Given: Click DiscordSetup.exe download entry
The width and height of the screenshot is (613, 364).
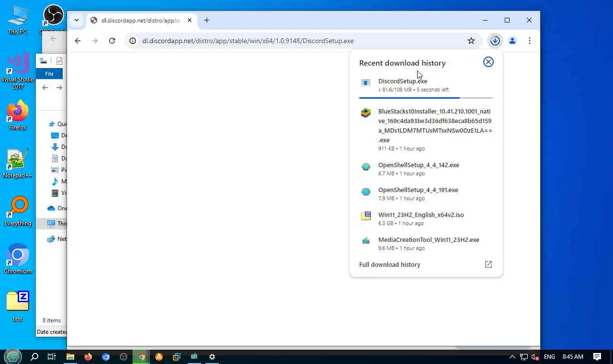Looking at the screenshot, I should pyautogui.click(x=426, y=85).
